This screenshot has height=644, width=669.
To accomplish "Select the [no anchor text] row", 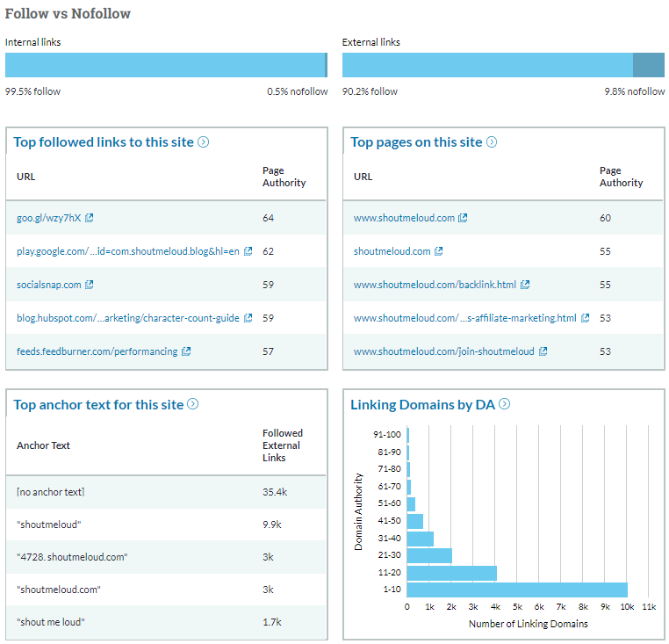I will tap(167, 492).
